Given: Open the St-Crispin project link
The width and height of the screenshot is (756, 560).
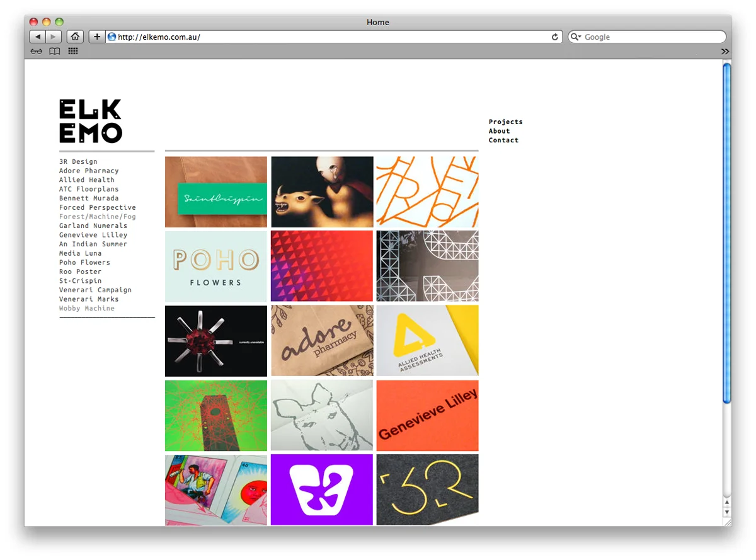Looking at the screenshot, I should (80, 280).
